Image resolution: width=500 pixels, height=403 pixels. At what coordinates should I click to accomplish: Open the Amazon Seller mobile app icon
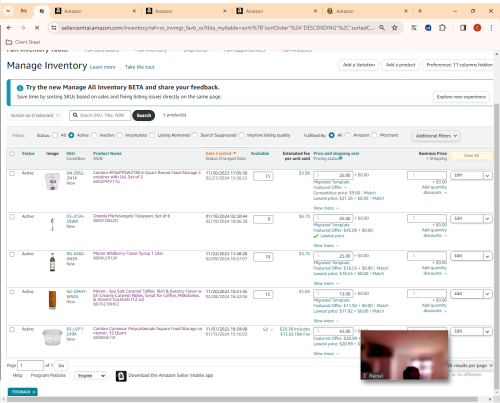point(121,376)
